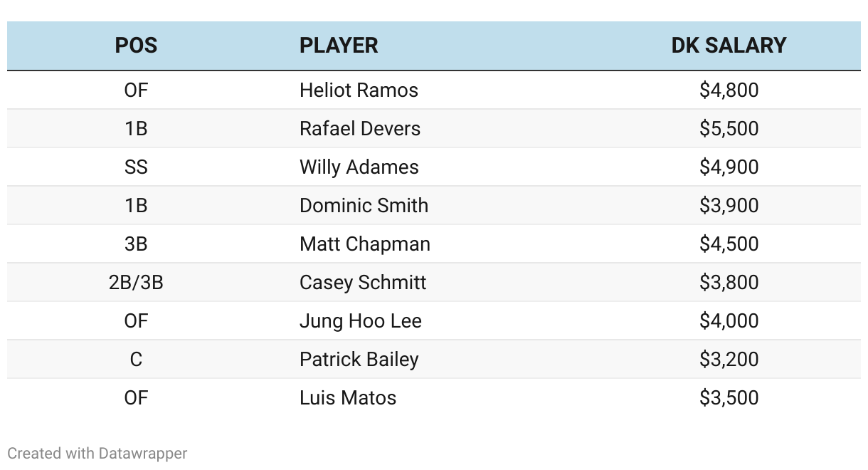Select the Rafael Devers row name
This screenshot has height=470, width=868.
click(360, 128)
